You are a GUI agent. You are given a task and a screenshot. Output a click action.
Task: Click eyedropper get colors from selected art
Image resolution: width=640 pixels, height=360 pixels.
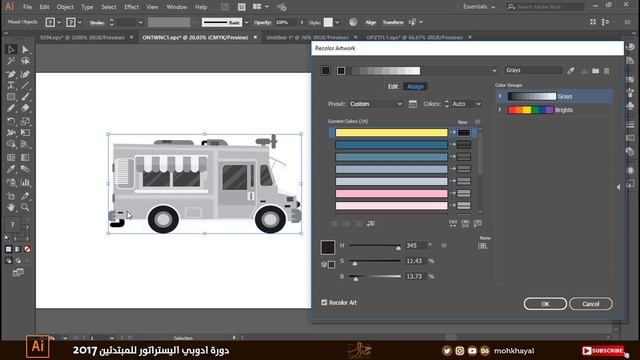(x=571, y=71)
